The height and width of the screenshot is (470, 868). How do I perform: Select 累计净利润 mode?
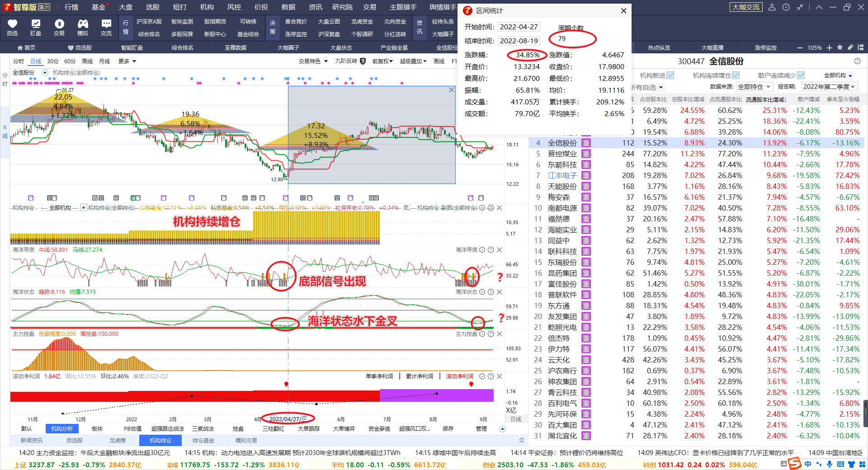point(419,376)
